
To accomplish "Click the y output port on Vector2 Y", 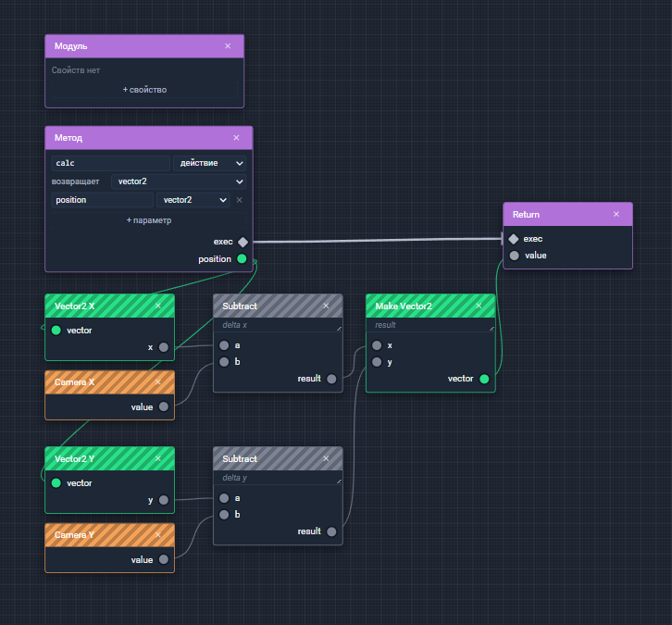I will [163, 500].
